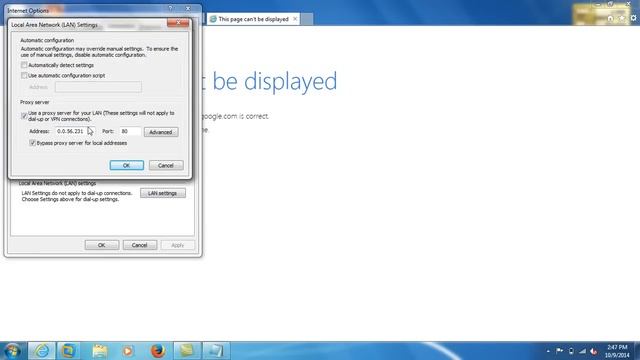Enable Use automatic configuration script checkbox
Screen dimensions: 640x360
point(24,76)
